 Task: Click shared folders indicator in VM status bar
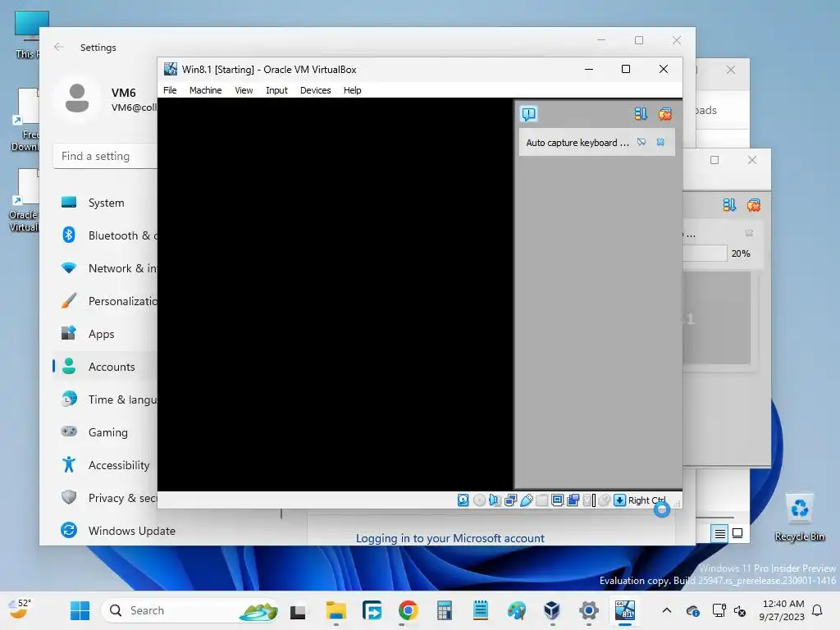click(541, 500)
